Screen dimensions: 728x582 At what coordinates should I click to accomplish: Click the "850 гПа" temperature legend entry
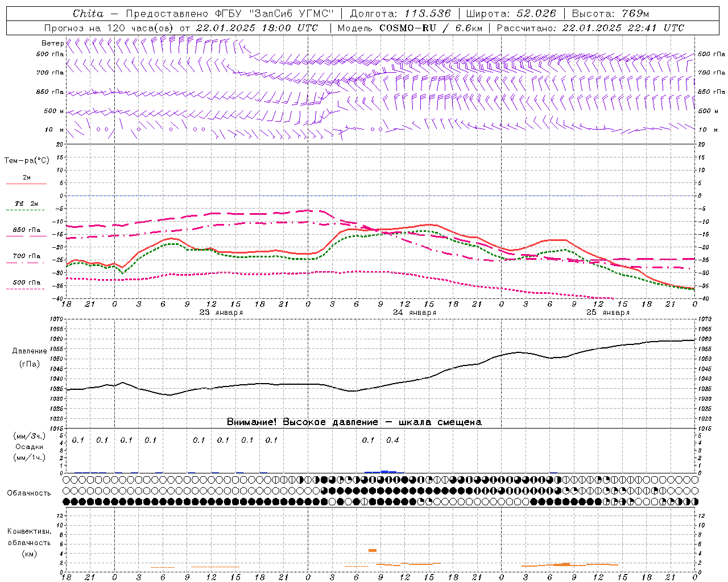(x=27, y=230)
